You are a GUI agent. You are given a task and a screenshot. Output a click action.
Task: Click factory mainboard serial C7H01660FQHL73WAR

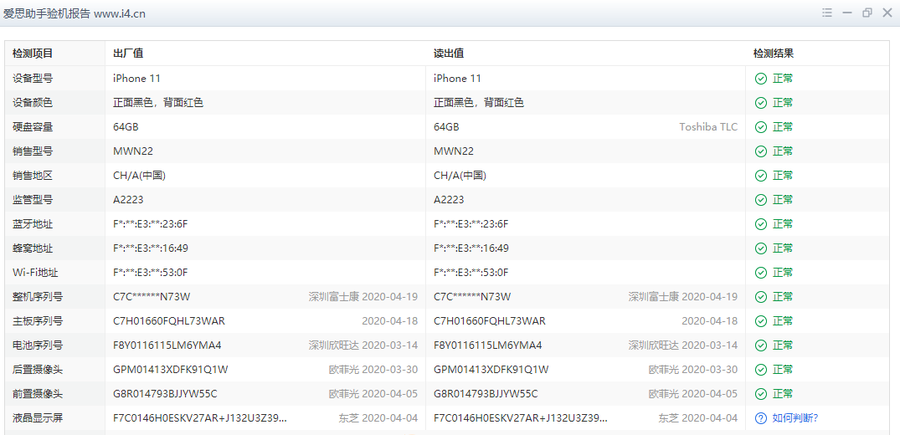click(x=169, y=321)
